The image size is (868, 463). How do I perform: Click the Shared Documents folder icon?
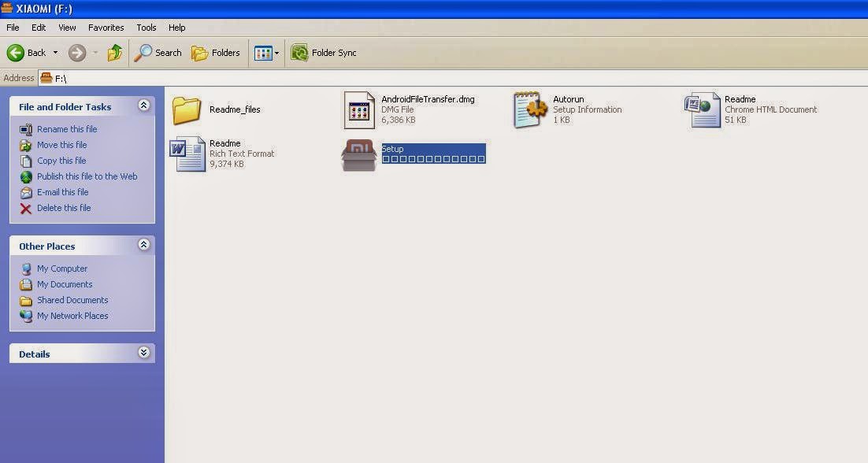point(26,301)
